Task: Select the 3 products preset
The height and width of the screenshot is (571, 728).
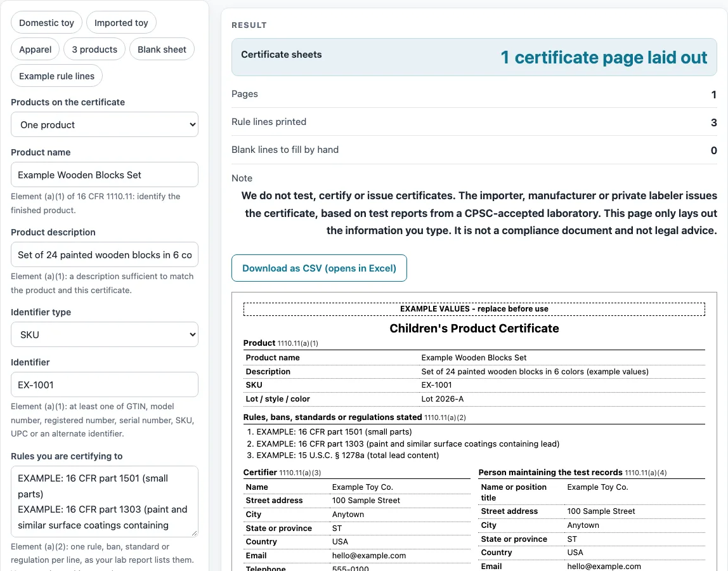Action: coord(94,49)
